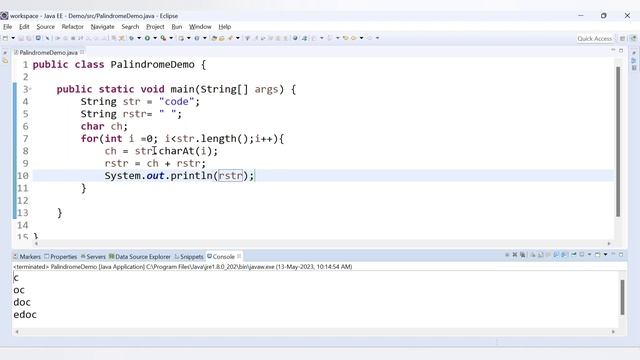Open the Navigate menu
This screenshot has height=360, width=640.
click(102, 27)
